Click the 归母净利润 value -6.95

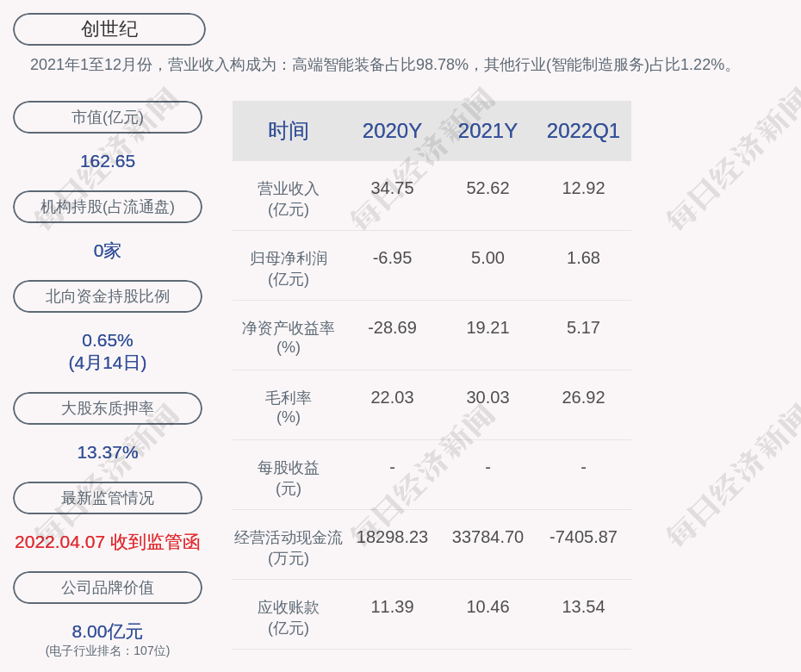coord(392,258)
